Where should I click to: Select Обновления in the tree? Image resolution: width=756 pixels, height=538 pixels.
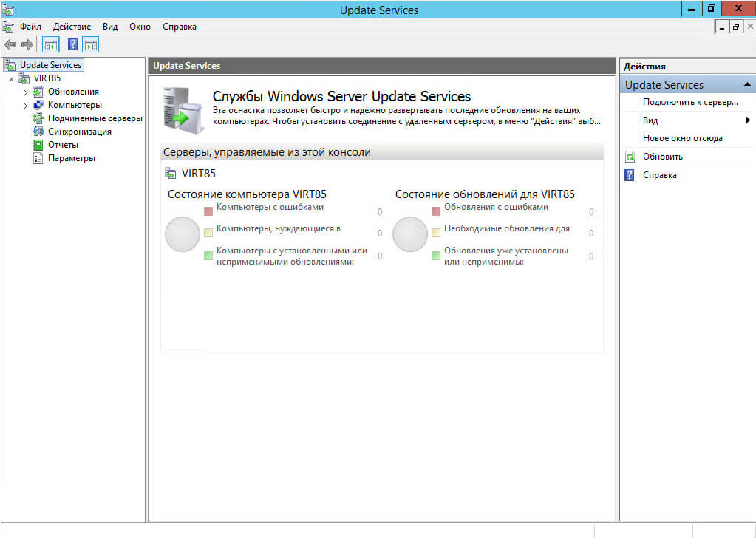(73, 92)
